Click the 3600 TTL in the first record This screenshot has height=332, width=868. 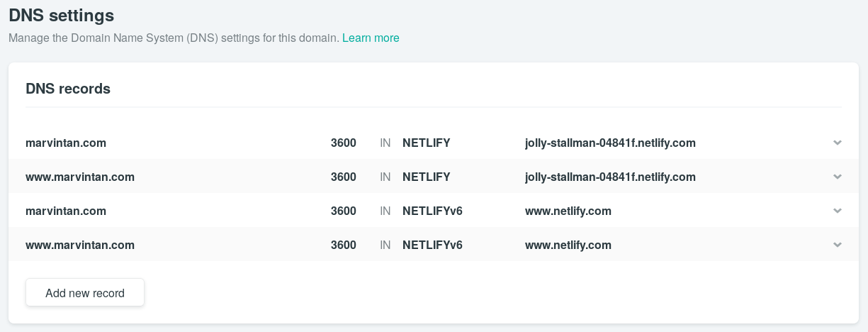pos(343,143)
